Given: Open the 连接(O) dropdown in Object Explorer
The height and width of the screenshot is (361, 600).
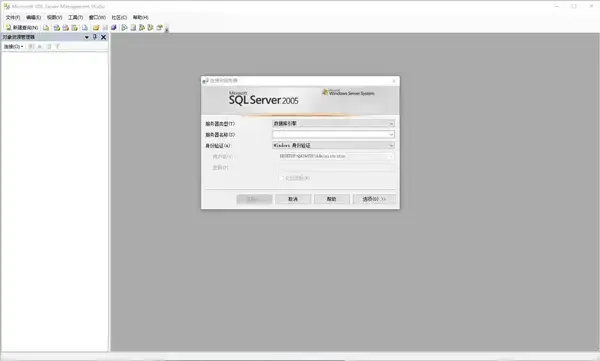Looking at the screenshot, I should [13, 46].
